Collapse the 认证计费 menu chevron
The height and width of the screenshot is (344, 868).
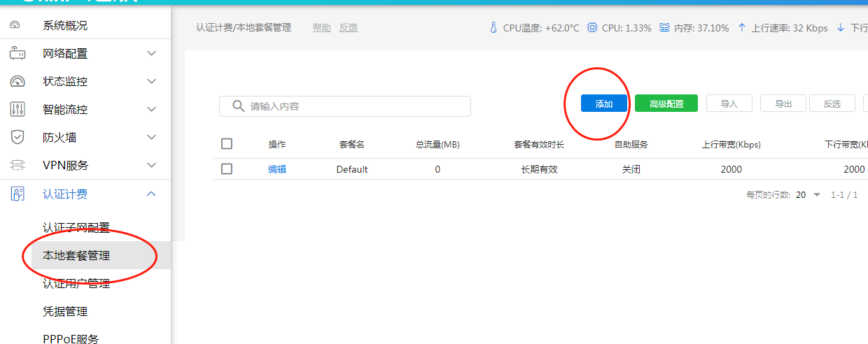(151, 194)
